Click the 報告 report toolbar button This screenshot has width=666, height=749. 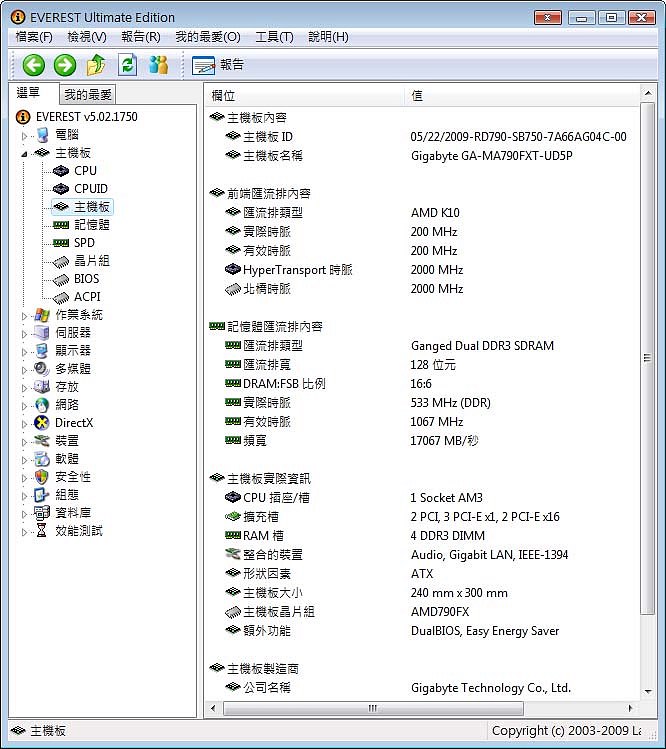[x=218, y=65]
